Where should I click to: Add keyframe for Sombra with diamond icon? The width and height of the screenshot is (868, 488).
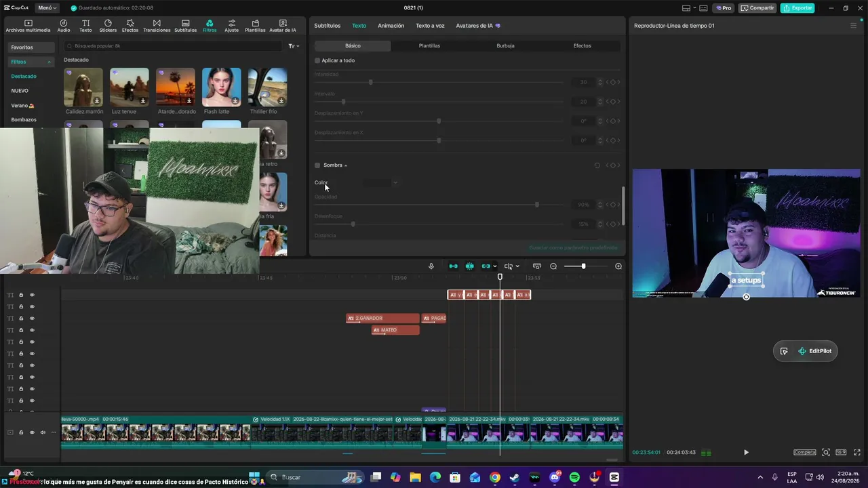613,165
